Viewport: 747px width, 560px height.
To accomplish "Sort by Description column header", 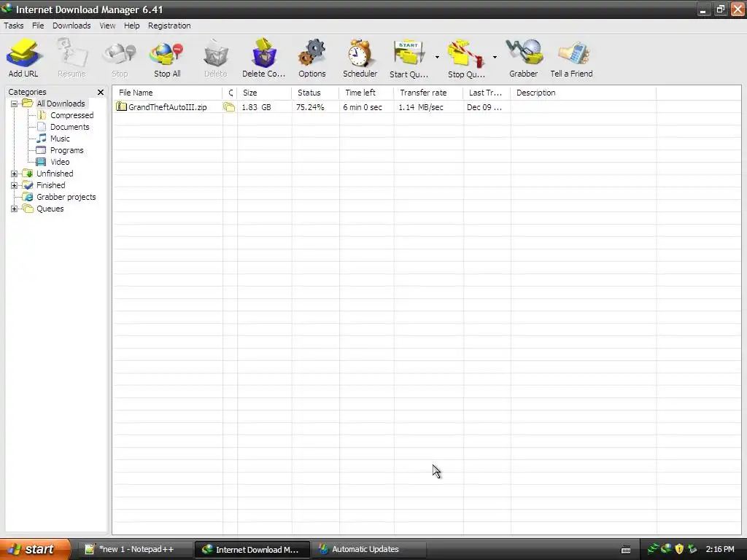I will pyautogui.click(x=583, y=93).
